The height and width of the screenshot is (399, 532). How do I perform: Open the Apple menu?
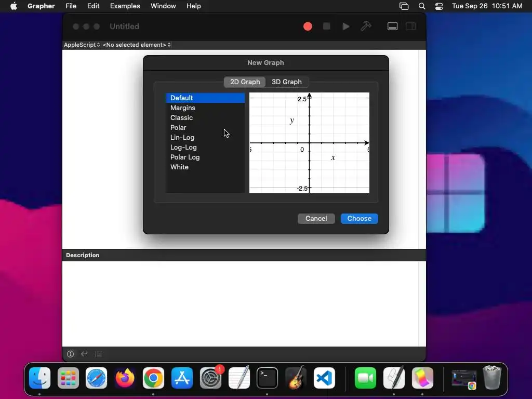click(14, 6)
